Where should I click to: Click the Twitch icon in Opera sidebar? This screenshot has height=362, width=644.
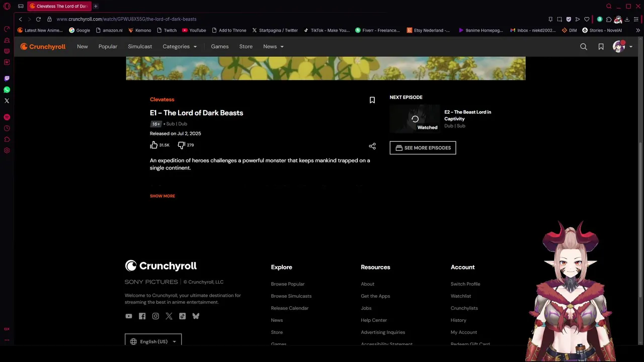(7, 78)
